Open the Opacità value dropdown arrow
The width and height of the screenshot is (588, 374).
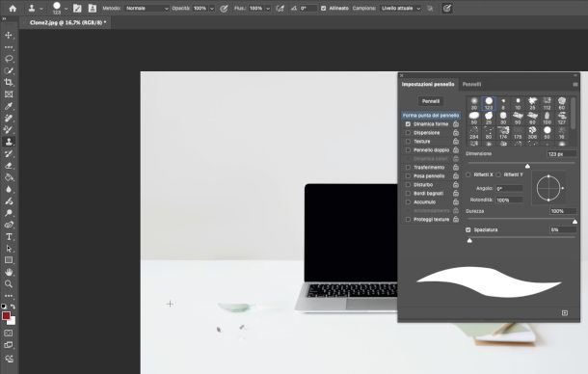coord(212,9)
